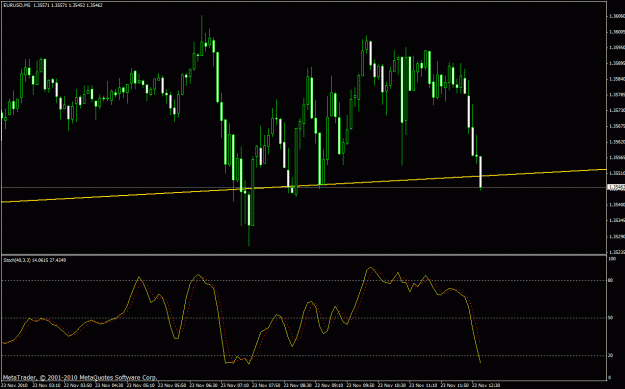Click the MetaTrader MetaQuotes copyright text
Screen dimensions: 625x389
pos(80,377)
